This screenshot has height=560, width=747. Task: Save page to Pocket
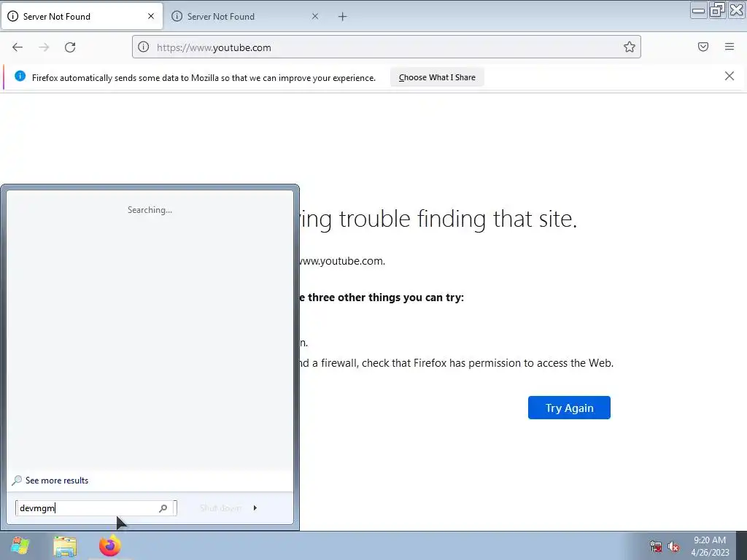[703, 47]
